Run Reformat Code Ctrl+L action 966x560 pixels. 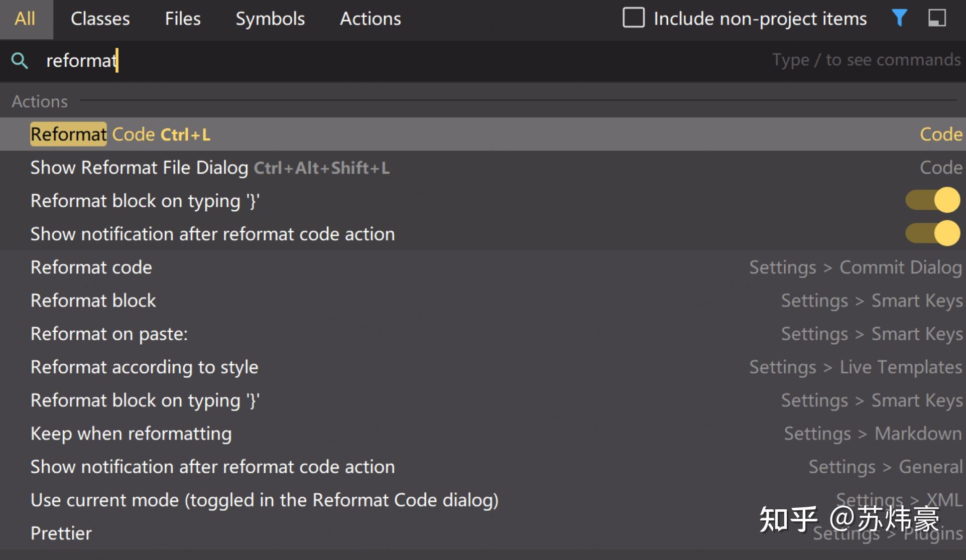click(x=120, y=134)
